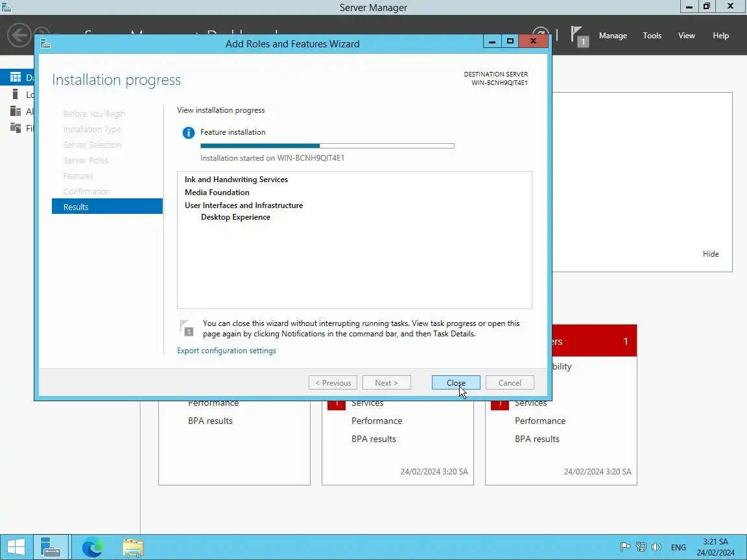Open BPA results in the middle tile
This screenshot has width=747, height=560.
(373, 439)
